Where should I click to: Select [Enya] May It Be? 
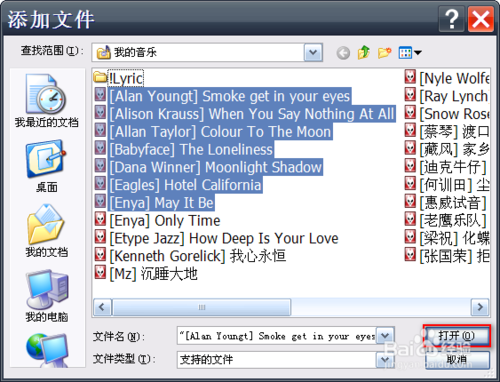coord(161,202)
